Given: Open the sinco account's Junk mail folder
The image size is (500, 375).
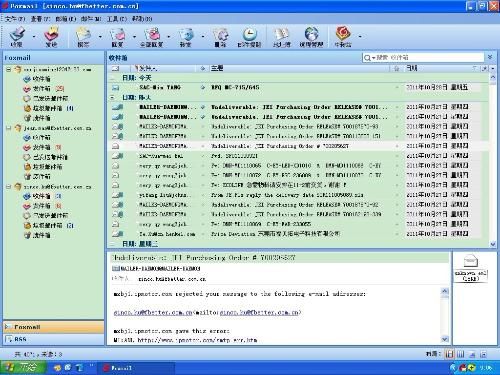Looking at the screenshot, I should 48,225.
